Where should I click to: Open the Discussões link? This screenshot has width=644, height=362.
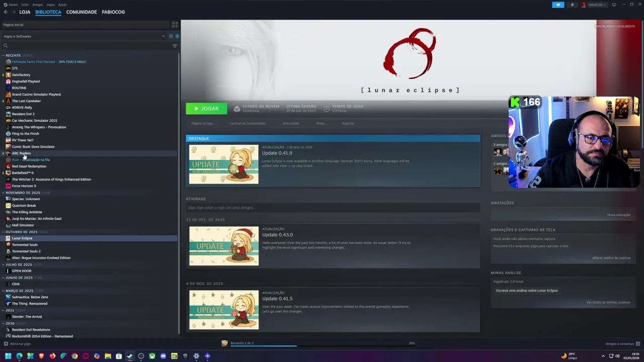(x=291, y=123)
